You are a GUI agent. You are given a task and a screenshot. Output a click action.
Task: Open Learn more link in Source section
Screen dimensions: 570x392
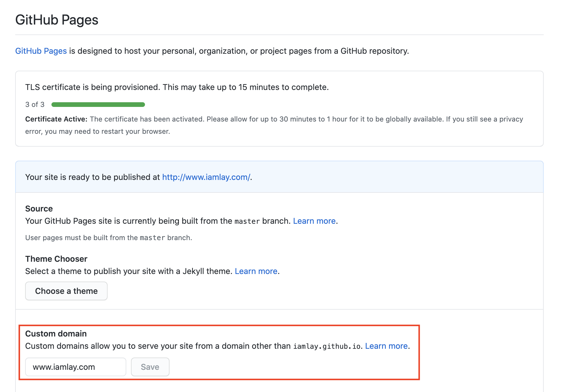[x=314, y=221]
